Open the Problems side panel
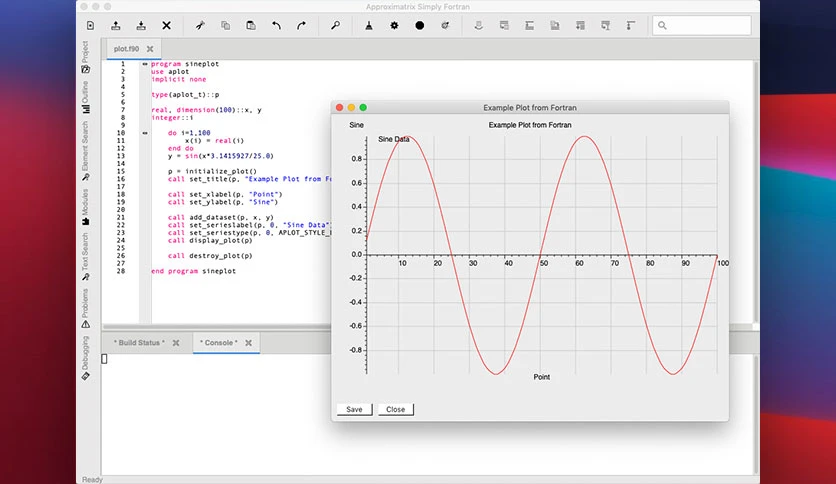This screenshot has width=836, height=484. click(85, 308)
